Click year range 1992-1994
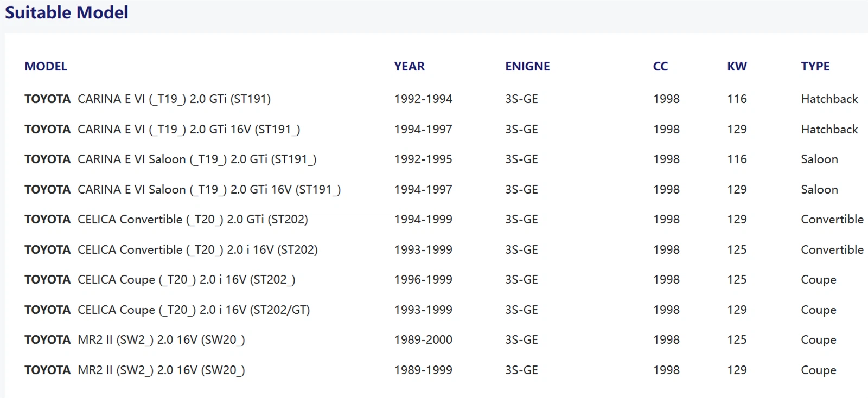Image resolution: width=868 pixels, height=398 pixels. [423, 99]
